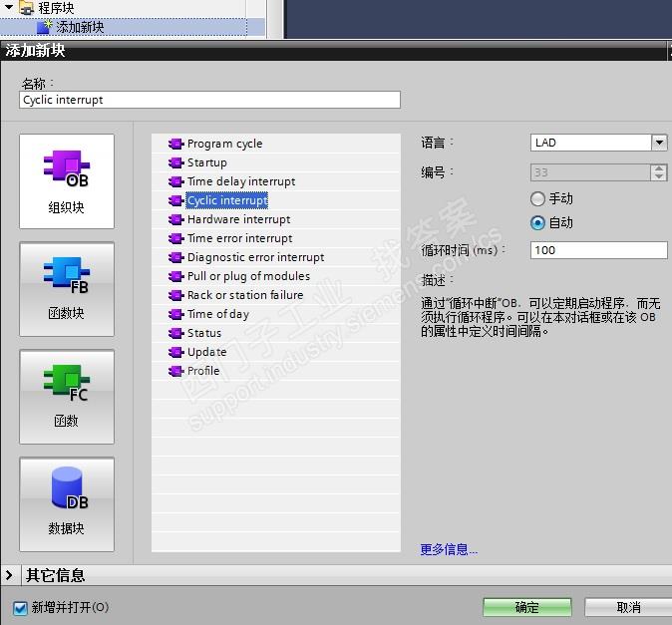Confirm with the 确定 button

click(x=527, y=607)
